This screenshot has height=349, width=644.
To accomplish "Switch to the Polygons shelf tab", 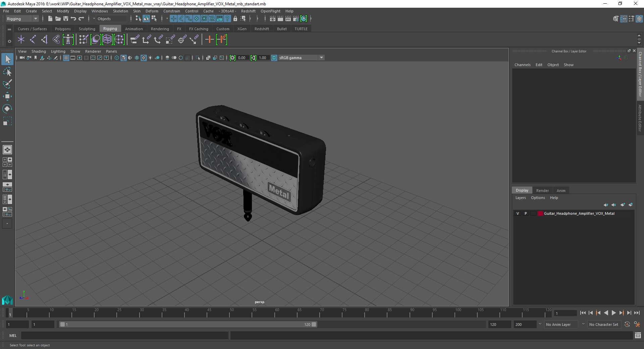I will coord(63,29).
